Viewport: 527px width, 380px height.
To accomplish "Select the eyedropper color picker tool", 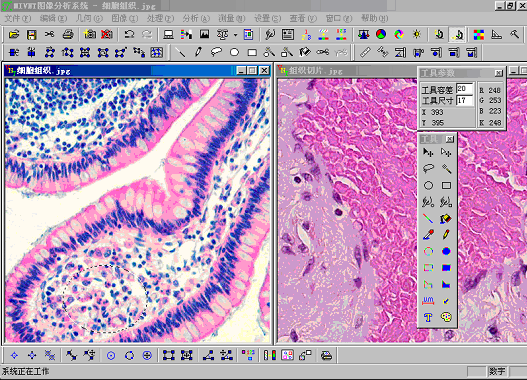I will (x=428, y=235).
